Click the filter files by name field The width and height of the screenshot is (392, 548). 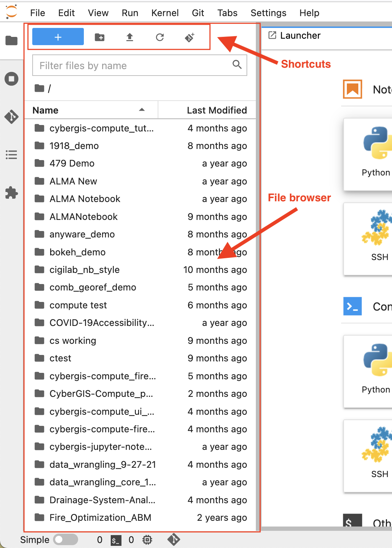(x=133, y=65)
